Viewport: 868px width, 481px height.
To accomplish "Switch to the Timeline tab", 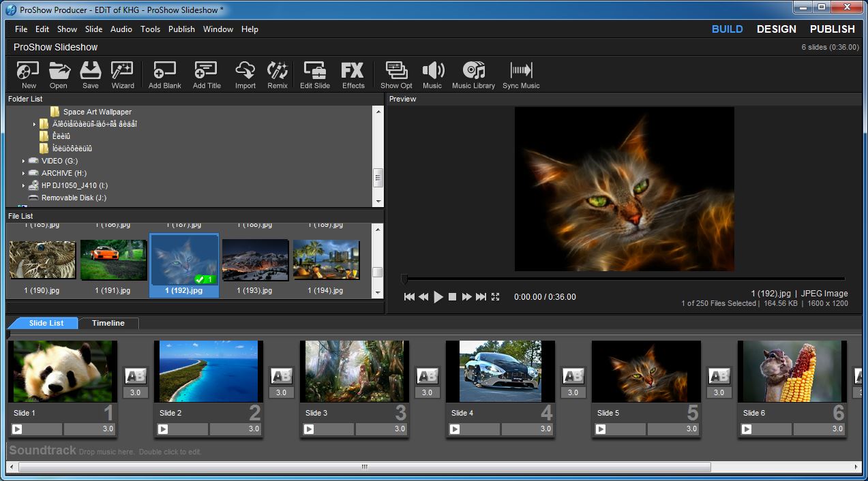I will [107, 323].
